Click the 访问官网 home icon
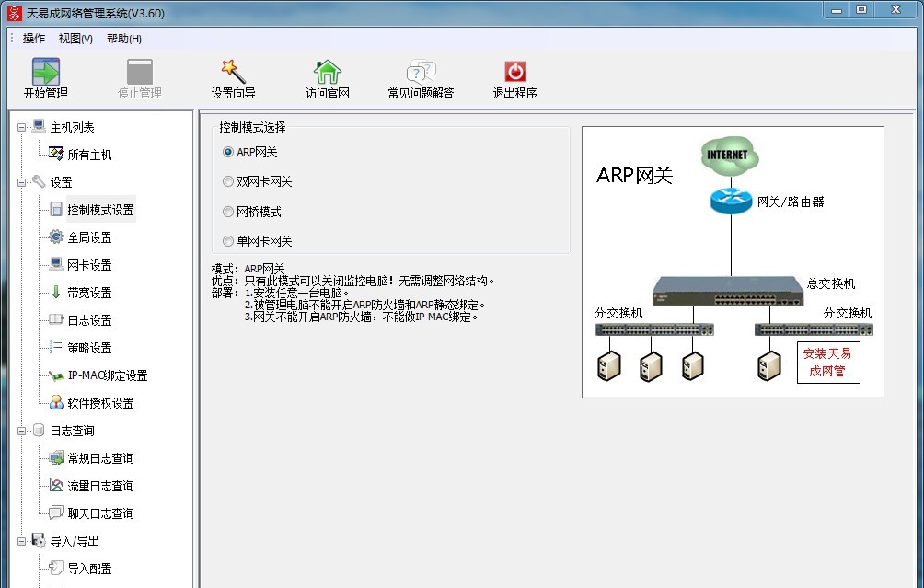This screenshot has height=588, width=924. tap(329, 76)
